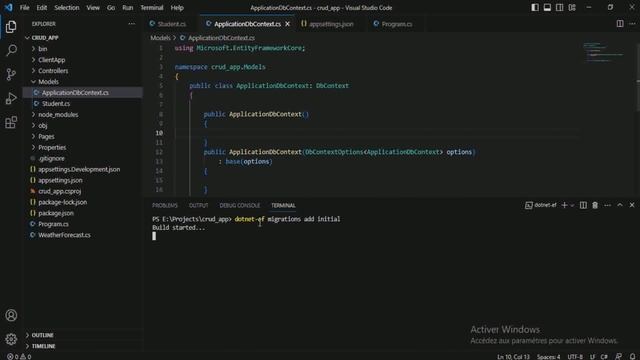Open the Accounts menu icon

point(11,315)
